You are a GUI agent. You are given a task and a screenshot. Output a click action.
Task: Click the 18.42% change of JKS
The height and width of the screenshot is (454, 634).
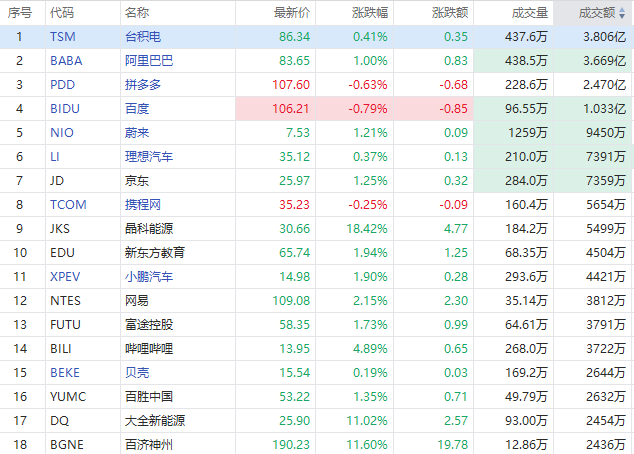[x=367, y=228]
